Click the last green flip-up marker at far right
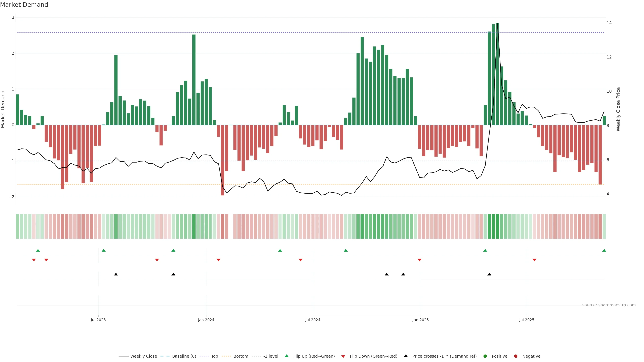This screenshot has height=362, width=644. pos(604,251)
